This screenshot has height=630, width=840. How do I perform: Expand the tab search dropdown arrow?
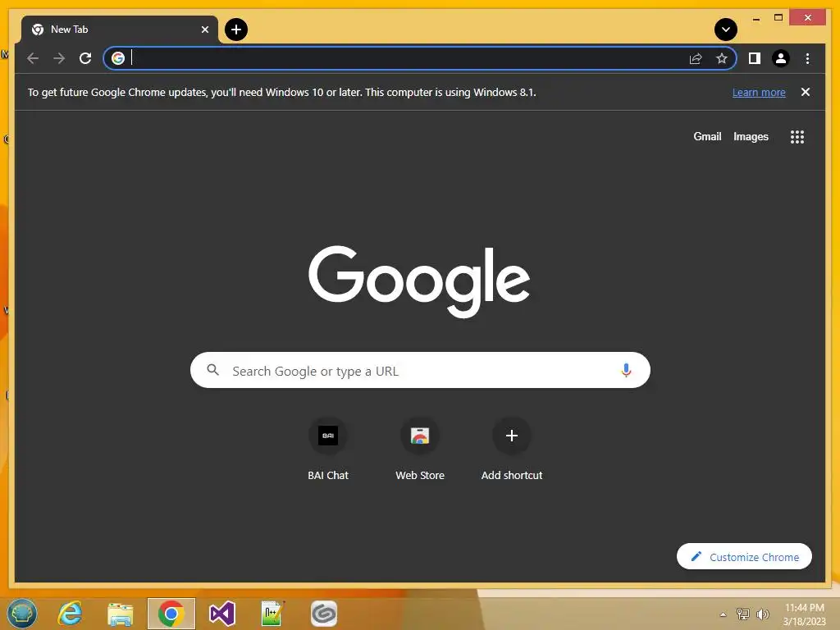point(725,30)
